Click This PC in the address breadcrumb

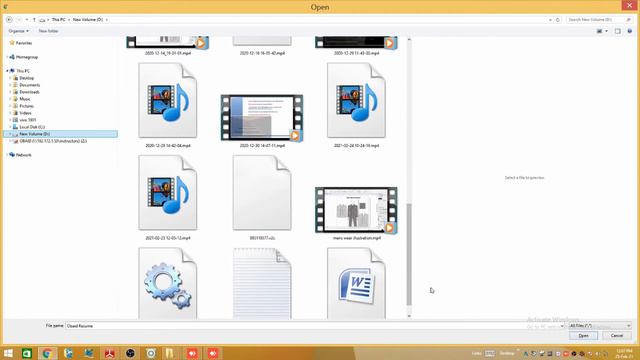coord(58,20)
